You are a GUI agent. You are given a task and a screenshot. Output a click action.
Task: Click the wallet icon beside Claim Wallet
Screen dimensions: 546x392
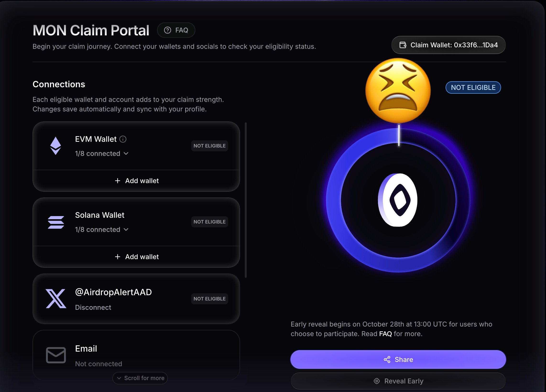point(403,45)
